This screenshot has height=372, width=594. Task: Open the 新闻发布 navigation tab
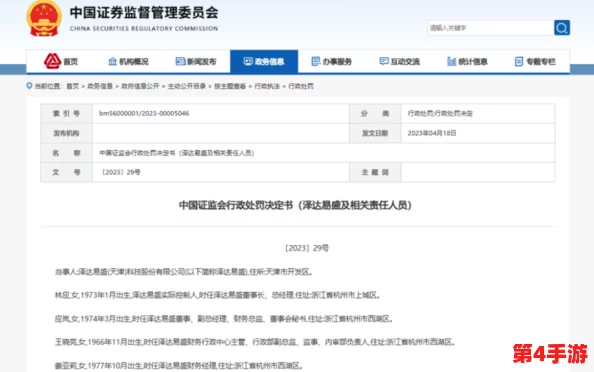[x=196, y=61]
